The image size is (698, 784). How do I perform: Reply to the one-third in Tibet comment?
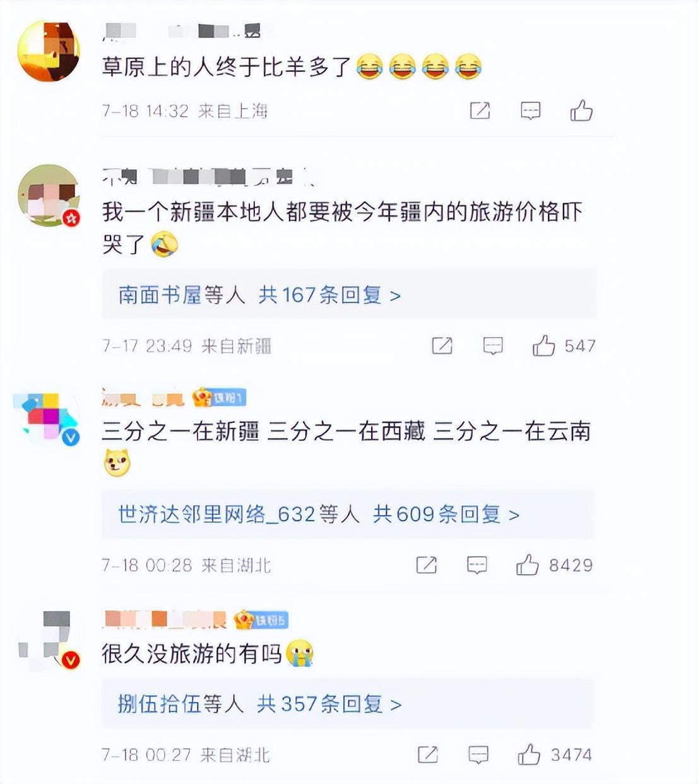point(477,565)
